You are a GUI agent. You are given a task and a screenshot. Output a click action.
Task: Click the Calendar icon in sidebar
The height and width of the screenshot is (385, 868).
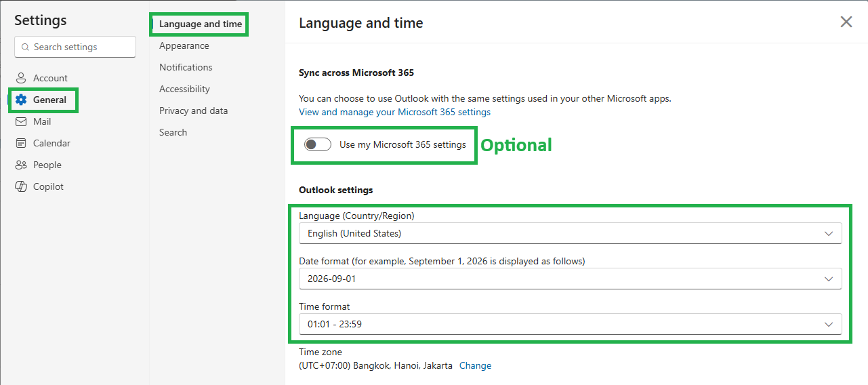21,143
